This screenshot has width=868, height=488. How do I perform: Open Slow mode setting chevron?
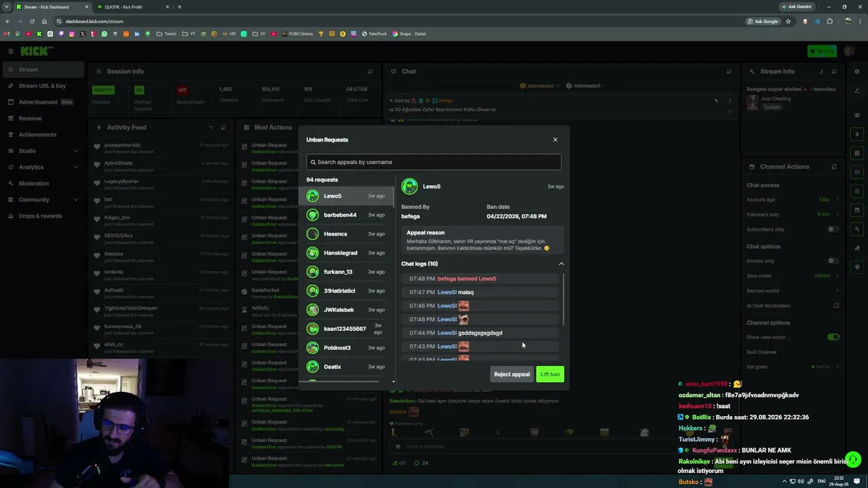click(x=837, y=276)
